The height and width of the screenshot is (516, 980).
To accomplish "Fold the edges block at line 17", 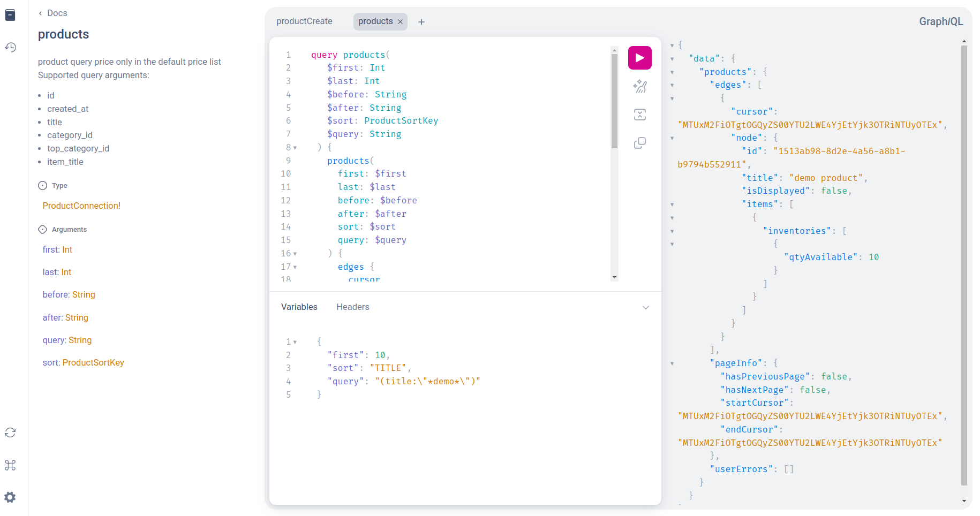I will point(295,267).
